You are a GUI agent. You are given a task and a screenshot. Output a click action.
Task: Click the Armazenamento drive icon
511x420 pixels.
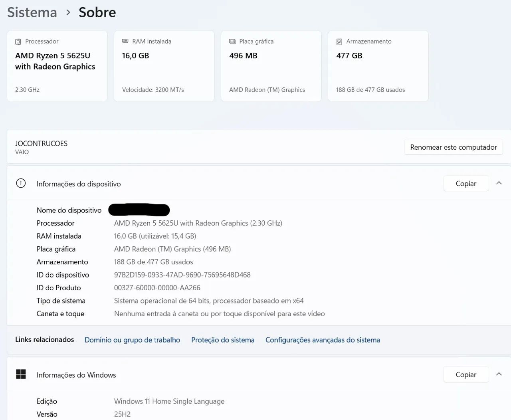coord(339,42)
